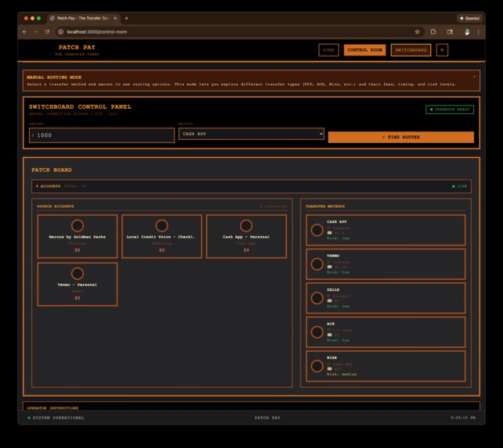
Task: Select the ACH transfer method jack
Action: 317,332
